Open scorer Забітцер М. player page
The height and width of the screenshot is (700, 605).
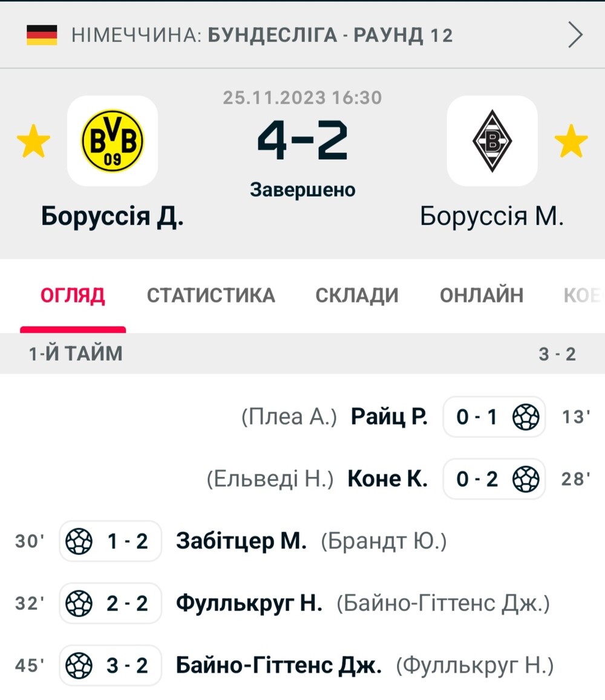(241, 541)
